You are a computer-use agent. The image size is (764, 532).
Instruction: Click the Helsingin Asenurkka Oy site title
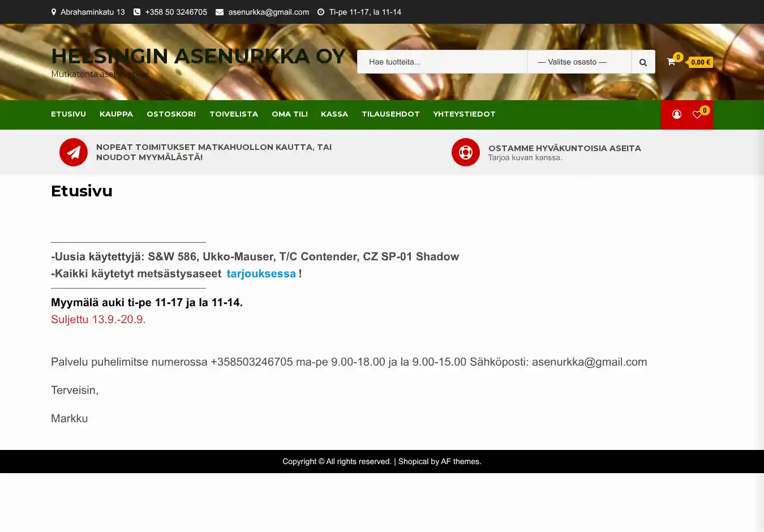(x=198, y=56)
